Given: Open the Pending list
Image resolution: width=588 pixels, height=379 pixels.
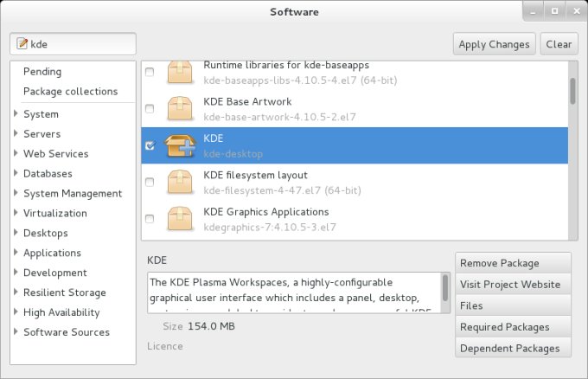Looking at the screenshot, I should [42, 71].
